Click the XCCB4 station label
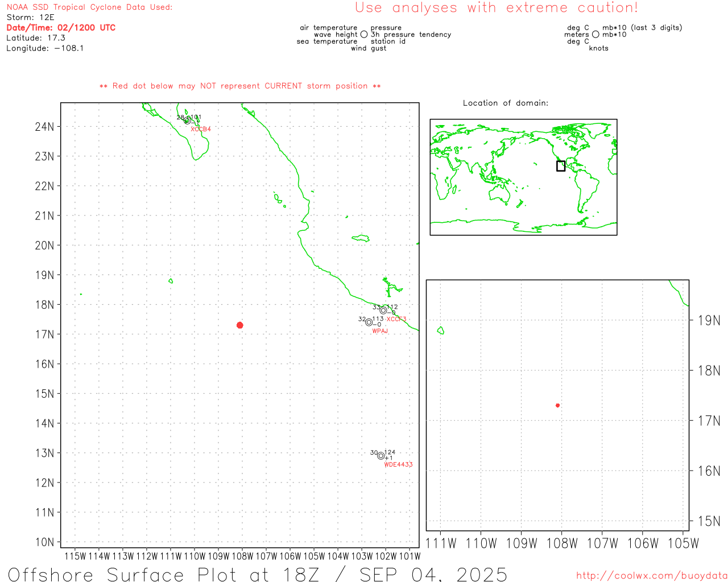The height and width of the screenshot is (582, 728). click(x=201, y=129)
